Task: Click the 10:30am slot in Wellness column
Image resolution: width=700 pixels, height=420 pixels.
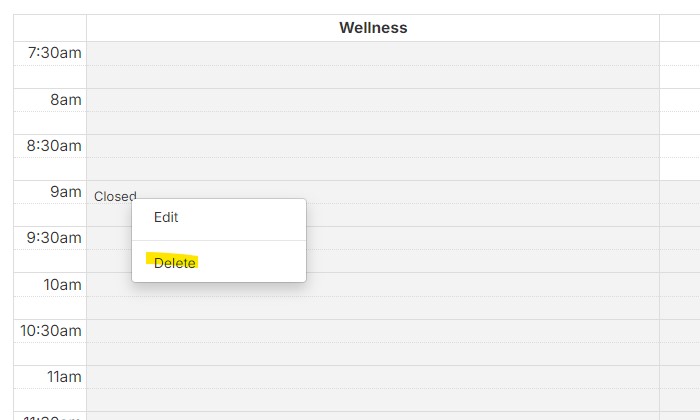Action: [373, 331]
